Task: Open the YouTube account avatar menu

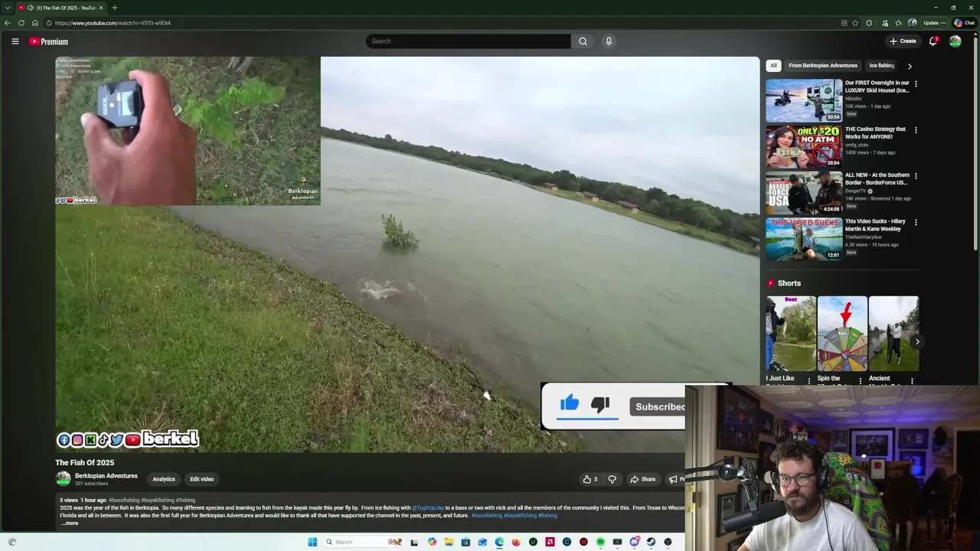Action: (955, 41)
